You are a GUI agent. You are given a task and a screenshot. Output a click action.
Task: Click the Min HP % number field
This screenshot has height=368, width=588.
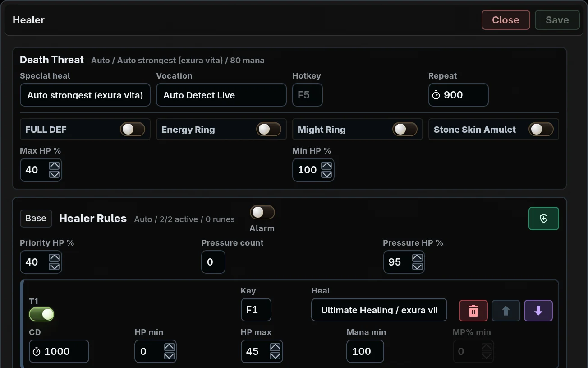313,170
